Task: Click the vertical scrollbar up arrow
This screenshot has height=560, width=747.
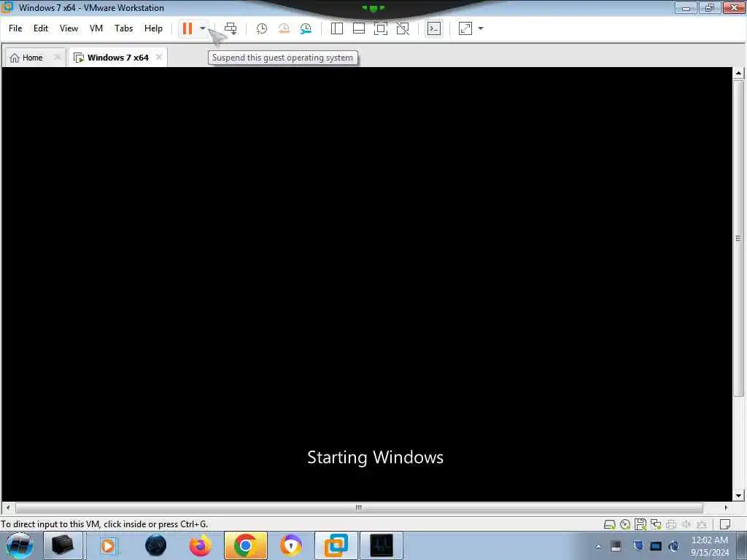Action: (x=738, y=74)
